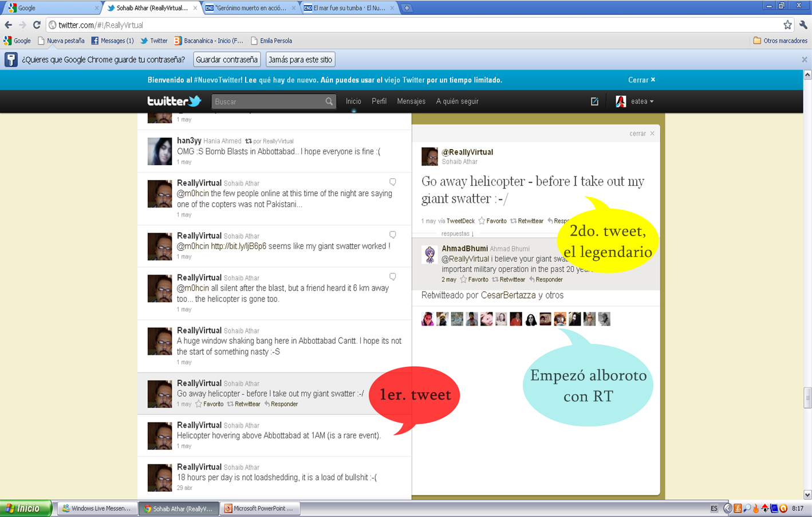Open the Facebook Messages (1) bookmark
The width and height of the screenshot is (812, 517).
tap(112, 41)
